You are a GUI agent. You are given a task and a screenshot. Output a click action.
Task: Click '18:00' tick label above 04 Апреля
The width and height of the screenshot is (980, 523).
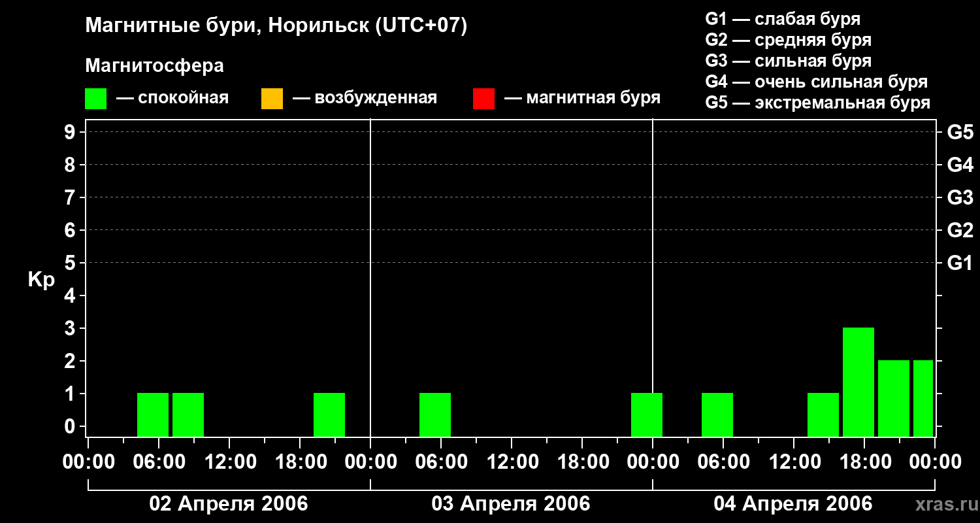coord(864,462)
